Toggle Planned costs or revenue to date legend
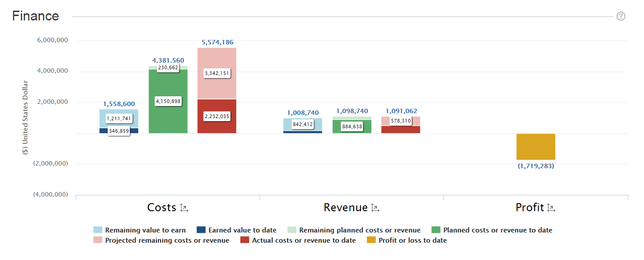644x260 pixels. [x=497, y=230]
